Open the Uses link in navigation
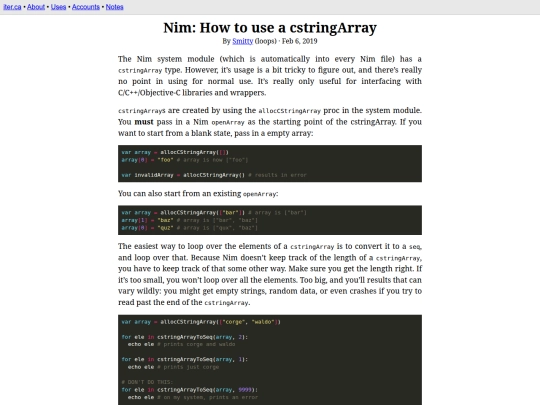The image size is (540, 405). pyautogui.click(x=58, y=7)
